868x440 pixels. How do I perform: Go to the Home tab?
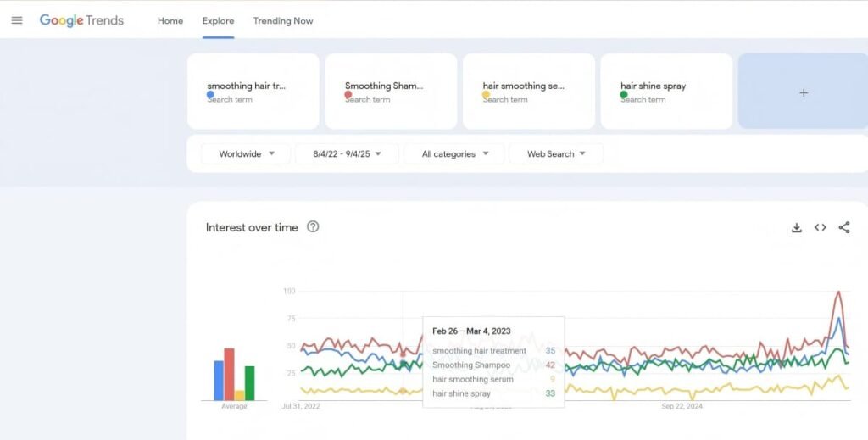click(x=170, y=21)
